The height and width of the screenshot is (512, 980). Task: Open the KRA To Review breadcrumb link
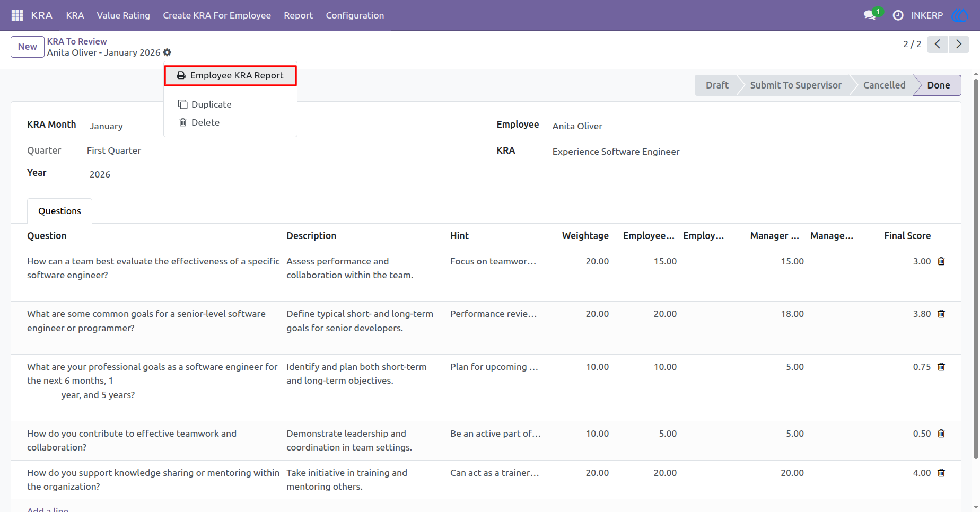(x=77, y=41)
